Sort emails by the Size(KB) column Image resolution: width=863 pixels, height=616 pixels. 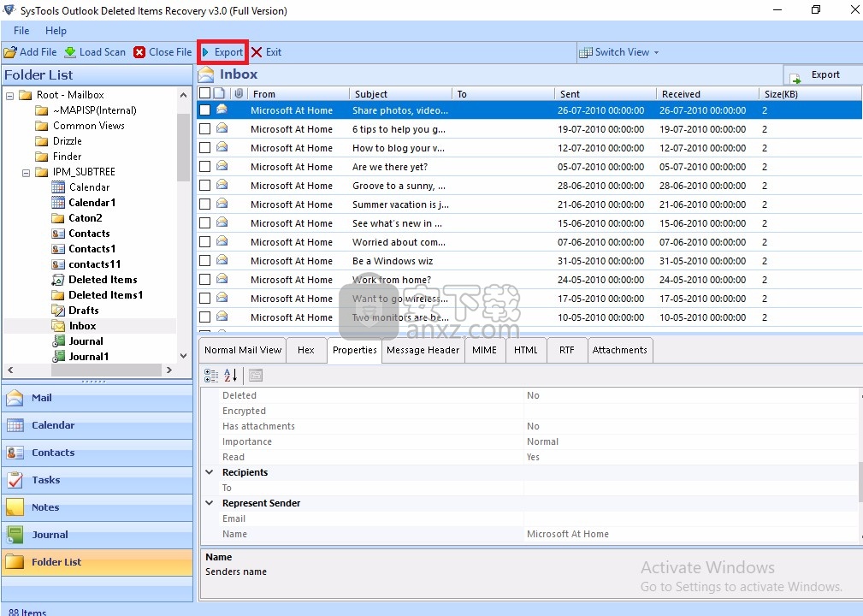[x=810, y=94]
